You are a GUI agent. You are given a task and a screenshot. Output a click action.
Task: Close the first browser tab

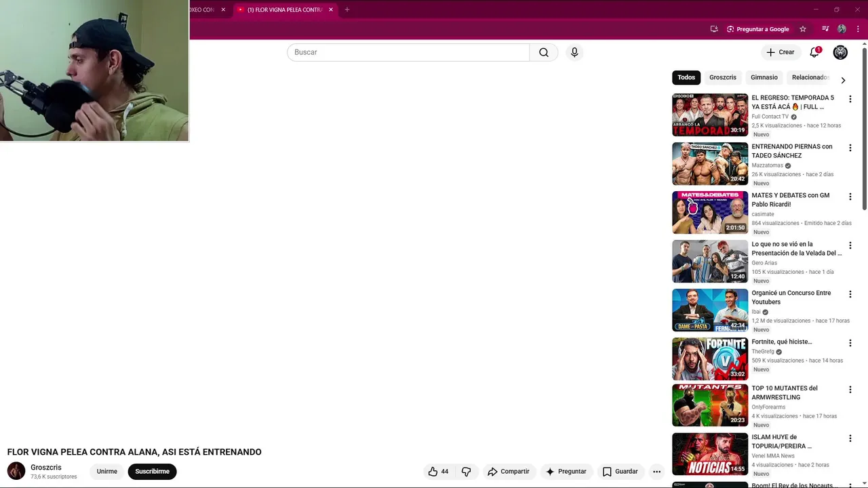pyautogui.click(x=223, y=9)
